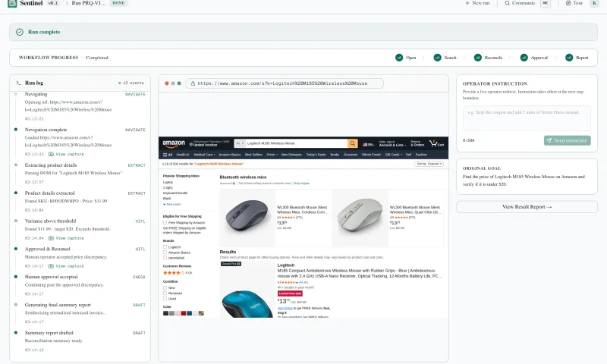Click the info icon next to Sponsored

tap(234, 184)
